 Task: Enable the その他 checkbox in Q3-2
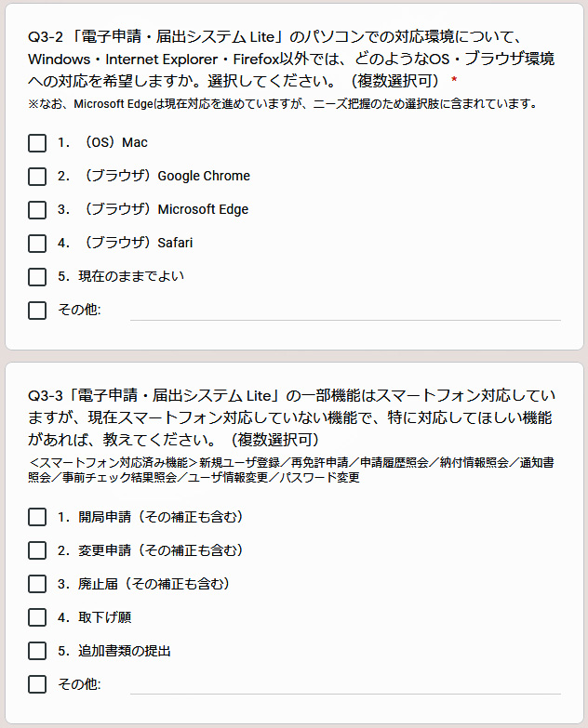click(37, 311)
